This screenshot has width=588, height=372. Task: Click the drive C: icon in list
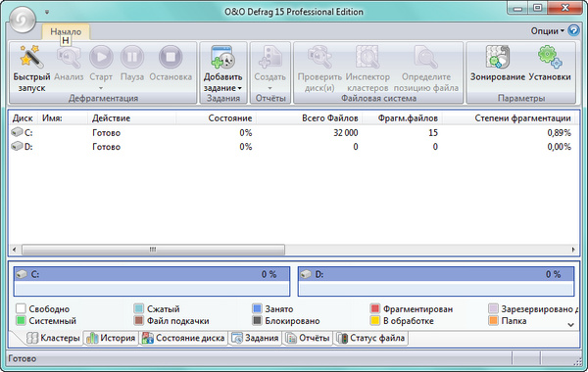click(17, 132)
